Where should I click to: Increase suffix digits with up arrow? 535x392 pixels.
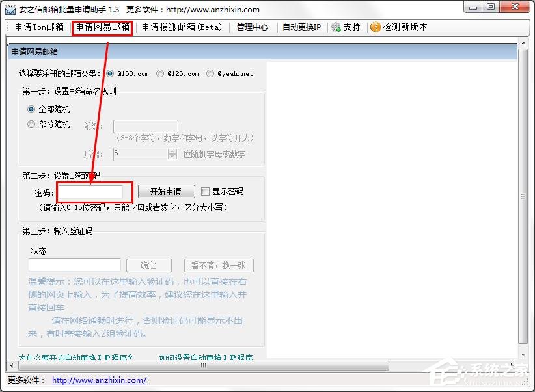pos(172,151)
